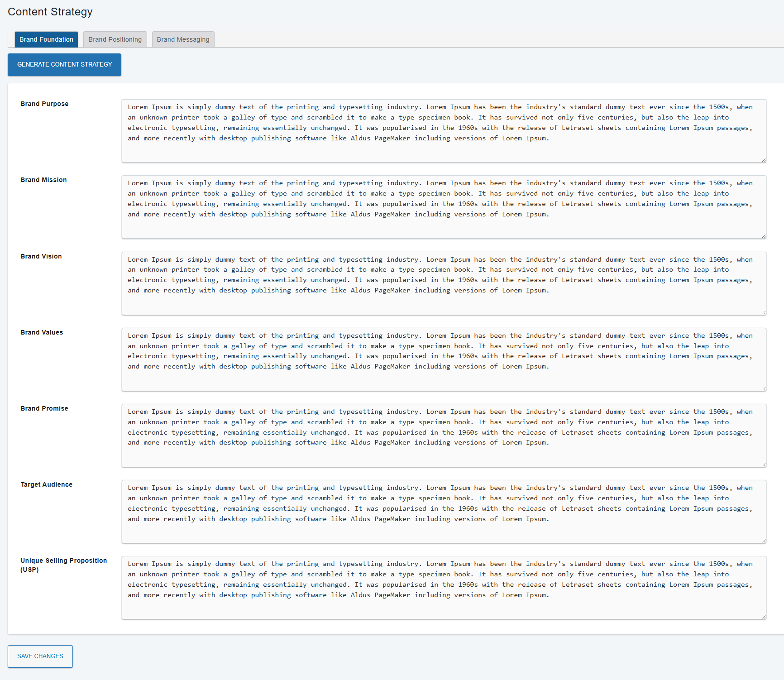Focus the Brand Purpose text area
784x680 pixels.
click(x=444, y=131)
